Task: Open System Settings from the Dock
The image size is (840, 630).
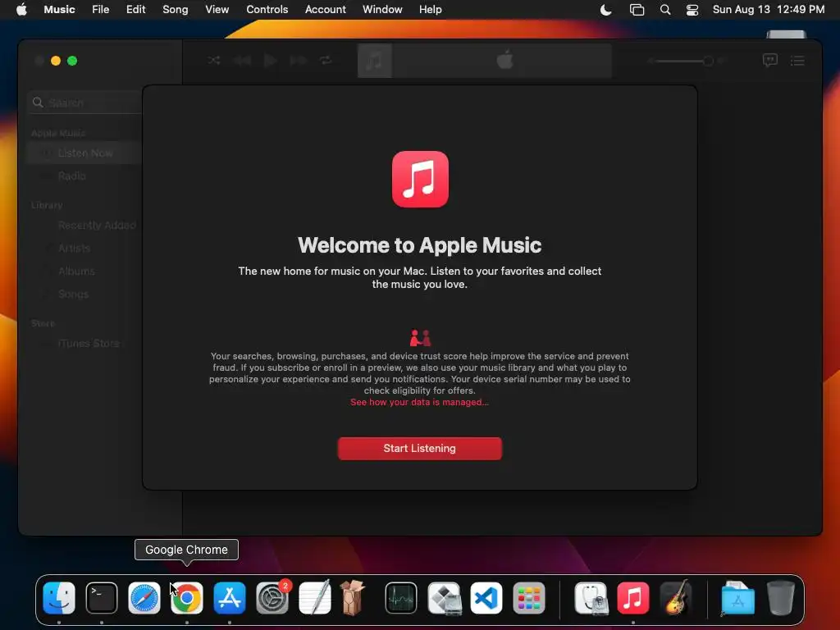Action: pos(272,597)
